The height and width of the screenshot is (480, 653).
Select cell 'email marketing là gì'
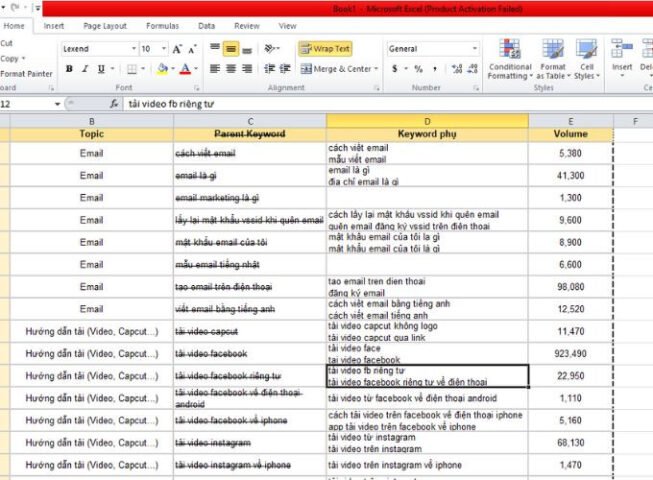[x=250, y=198]
